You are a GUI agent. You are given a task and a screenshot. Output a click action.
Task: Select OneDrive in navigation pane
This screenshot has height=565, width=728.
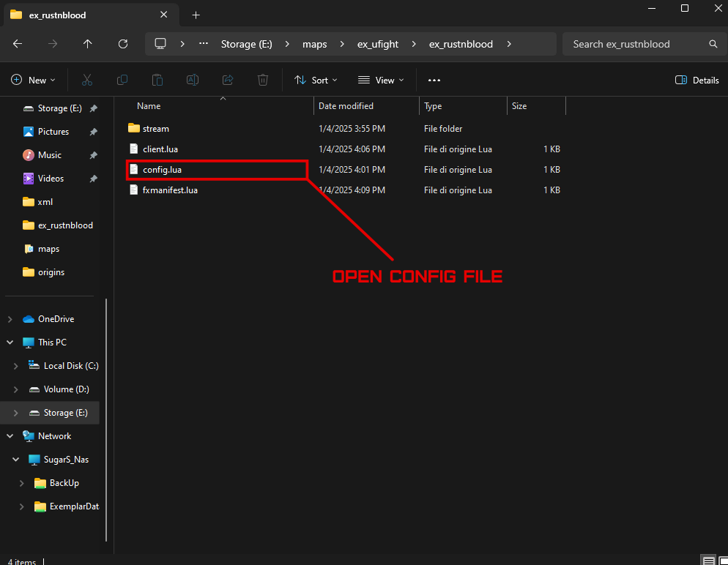(x=49, y=319)
